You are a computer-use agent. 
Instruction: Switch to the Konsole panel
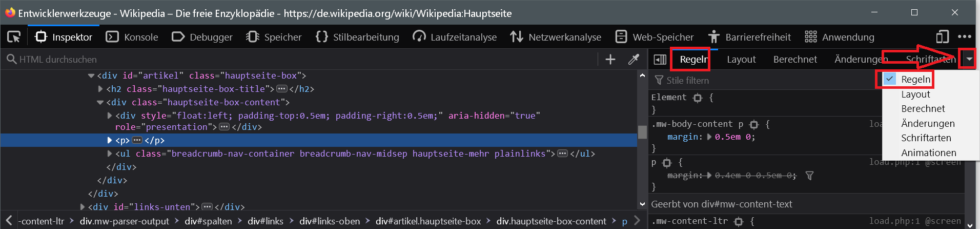click(132, 37)
